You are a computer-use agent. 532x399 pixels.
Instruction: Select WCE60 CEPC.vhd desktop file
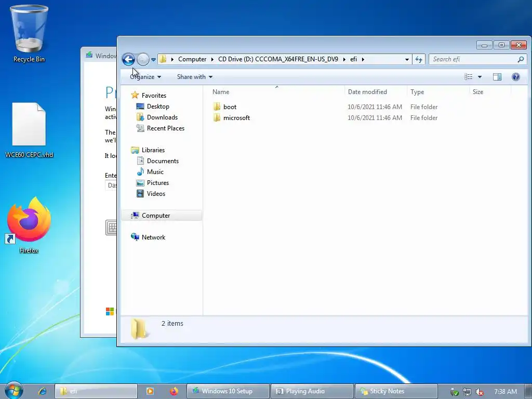pos(29,130)
